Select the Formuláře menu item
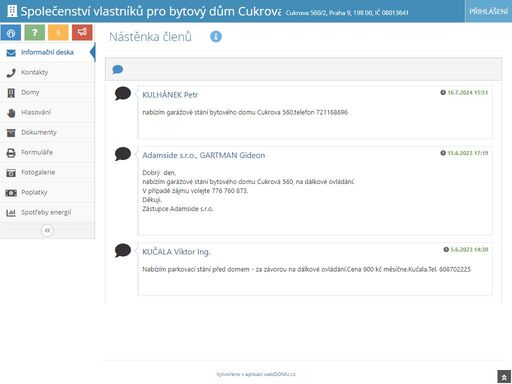512x384 pixels. [x=47, y=152]
